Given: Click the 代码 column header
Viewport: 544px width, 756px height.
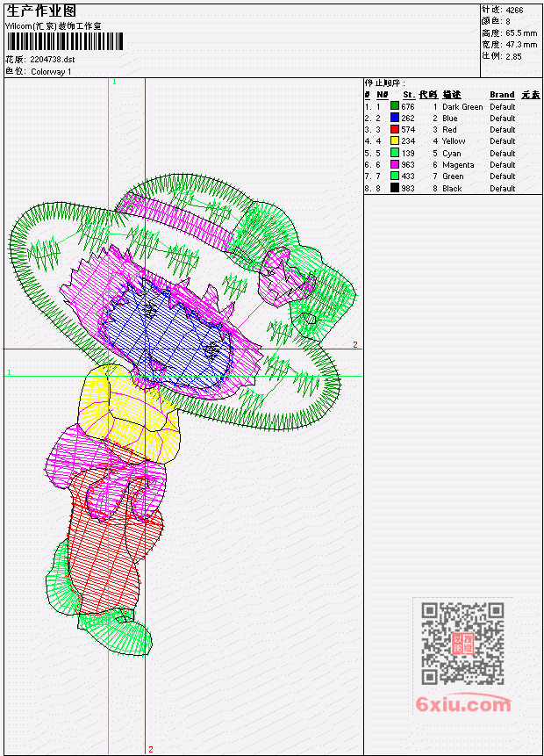Looking at the screenshot, I should click(x=428, y=95).
